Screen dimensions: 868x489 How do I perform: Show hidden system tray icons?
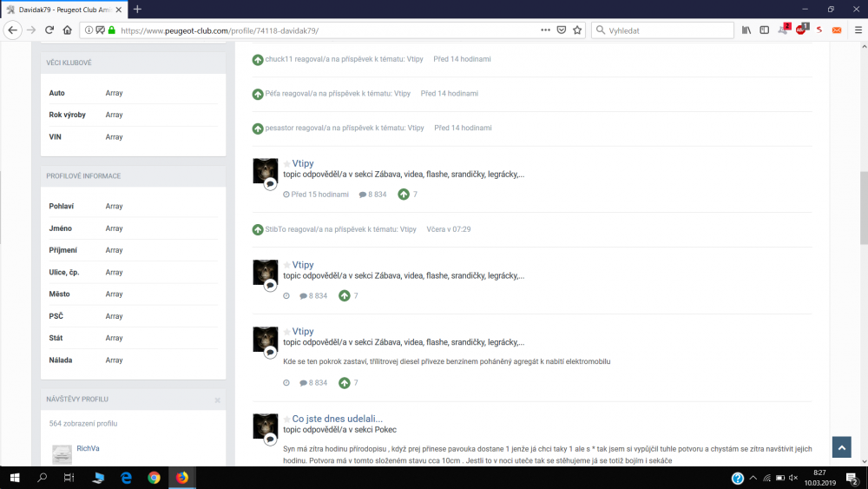click(753, 478)
